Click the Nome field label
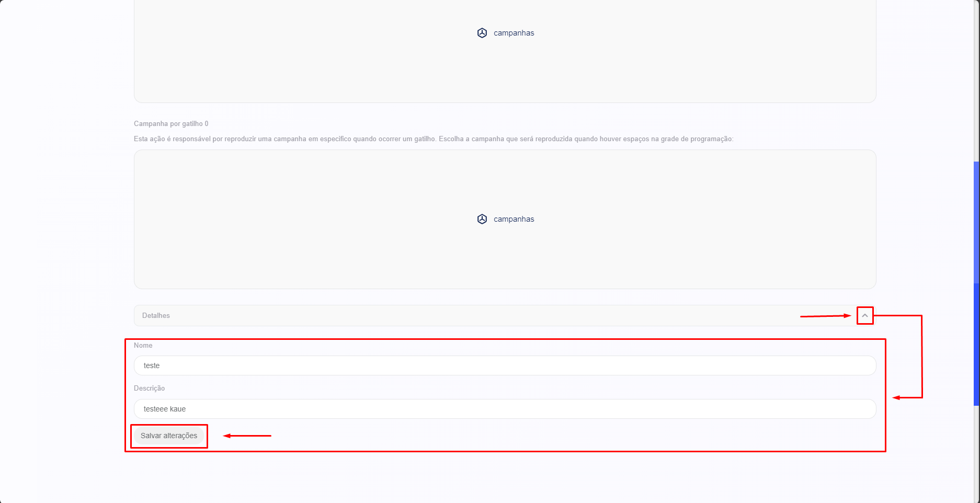Screen dimensions: 980x503 [143, 346]
